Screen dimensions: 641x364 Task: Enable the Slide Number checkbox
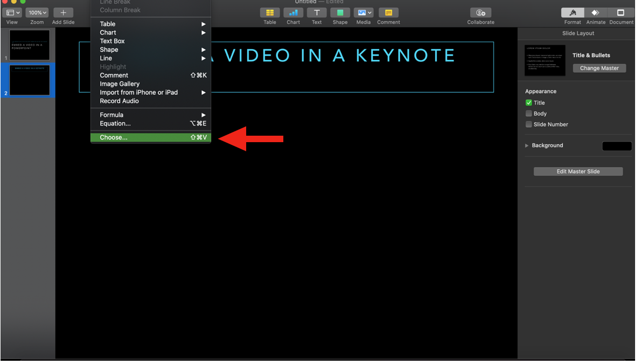click(529, 124)
